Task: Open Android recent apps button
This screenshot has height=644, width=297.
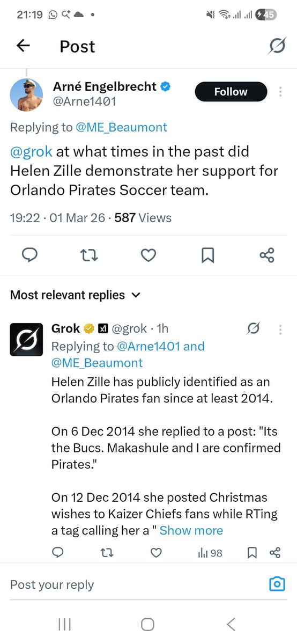Action: pyautogui.click(x=64, y=624)
